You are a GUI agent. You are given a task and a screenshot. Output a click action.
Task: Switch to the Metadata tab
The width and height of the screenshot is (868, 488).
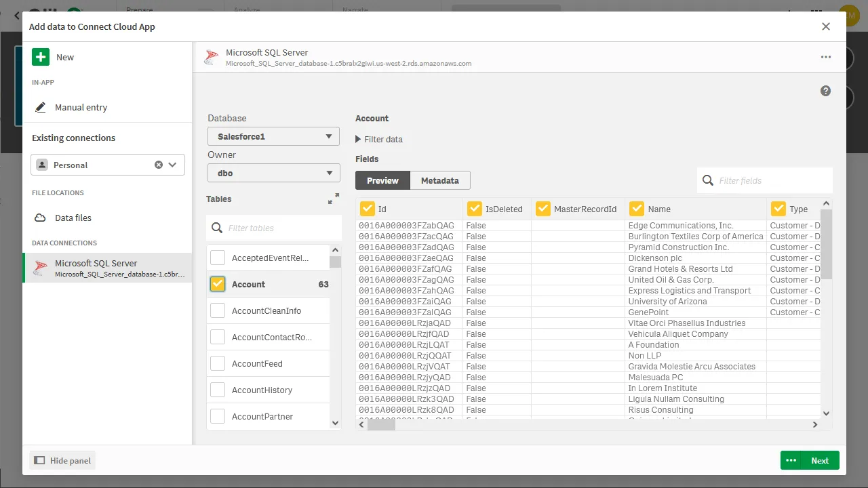tap(439, 180)
